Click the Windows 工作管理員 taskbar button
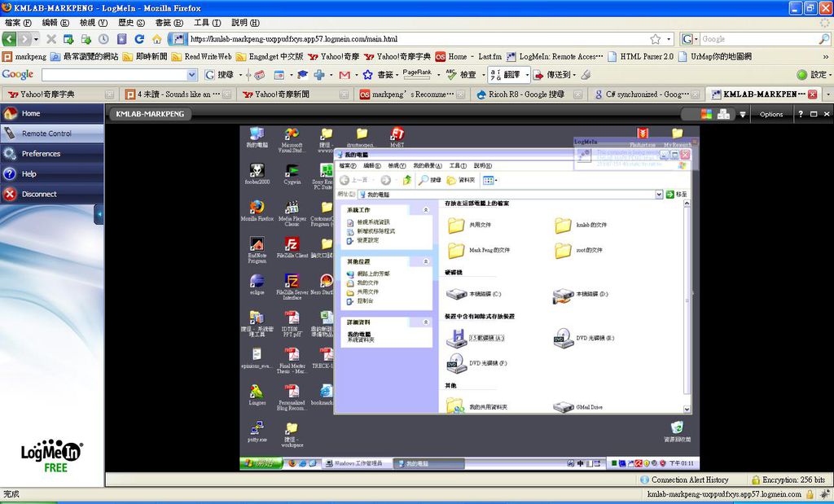This screenshot has height=504, width=834. pos(358,463)
